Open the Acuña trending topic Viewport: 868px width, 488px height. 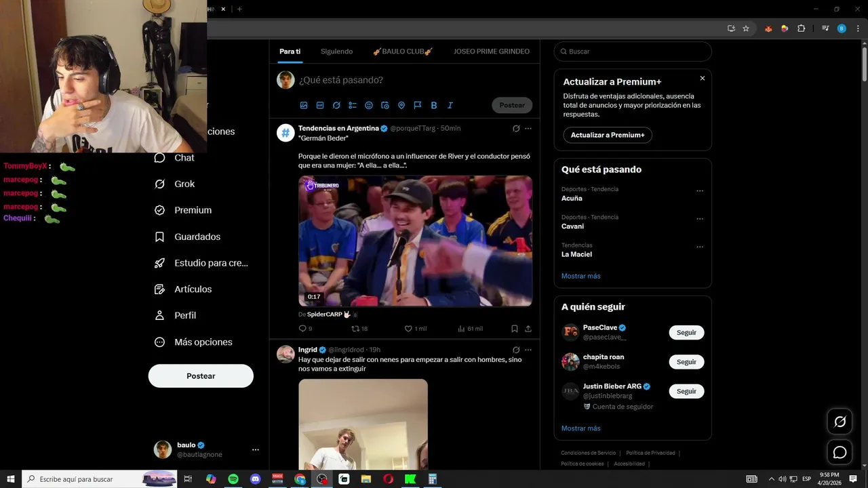pyautogui.click(x=572, y=199)
